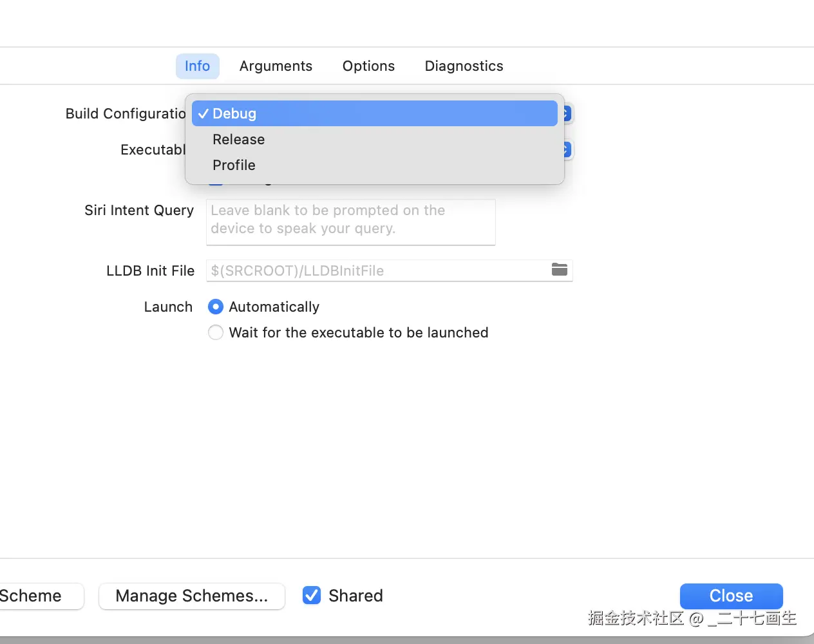Click the Executable popup arrows
This screenshot has width=814, height=644.
point(567,150)
